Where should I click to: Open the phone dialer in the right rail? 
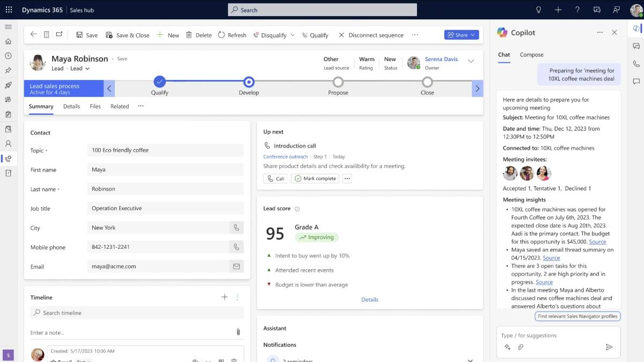tap(635, 64)
